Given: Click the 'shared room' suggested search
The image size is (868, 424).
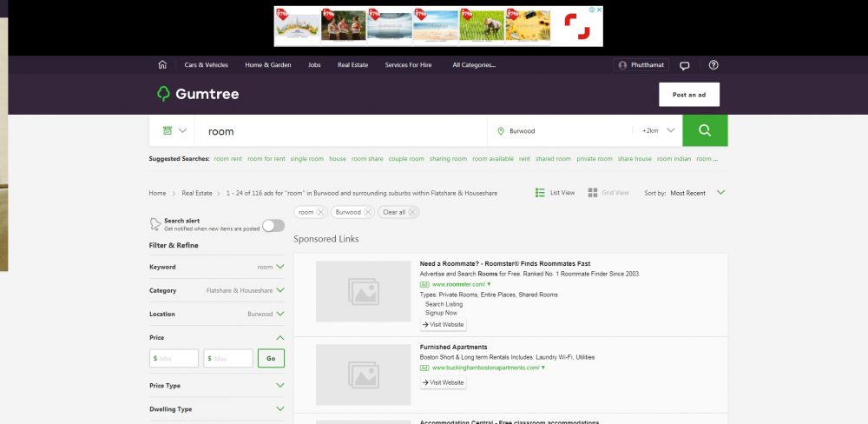Looking at the screenshot, I should 553,158.
